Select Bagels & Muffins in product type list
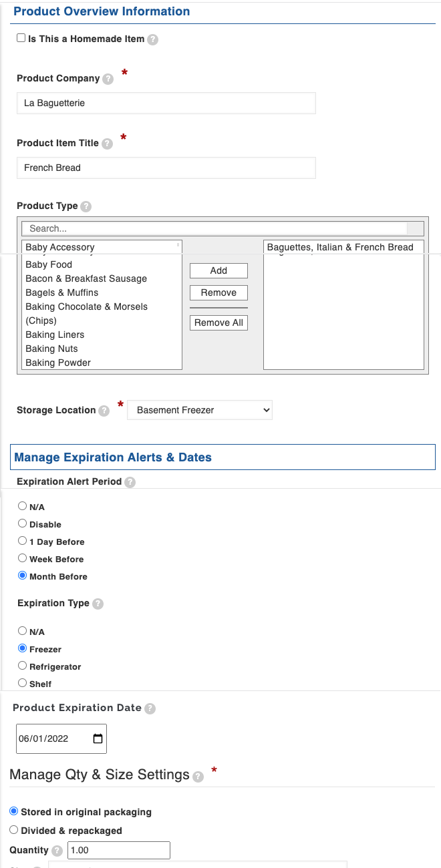Screen dimensions: 441x868 (x=61, y=292)
